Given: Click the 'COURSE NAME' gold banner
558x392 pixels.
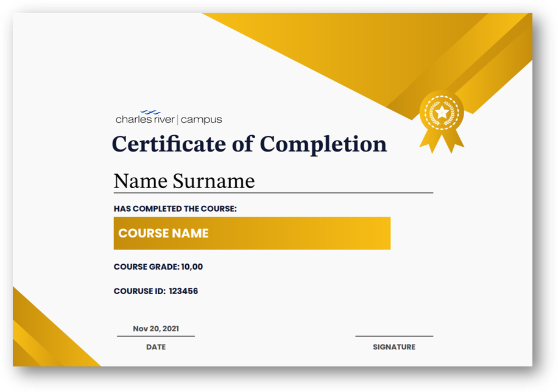Looking at the screenshot, I should coord(252,233).
